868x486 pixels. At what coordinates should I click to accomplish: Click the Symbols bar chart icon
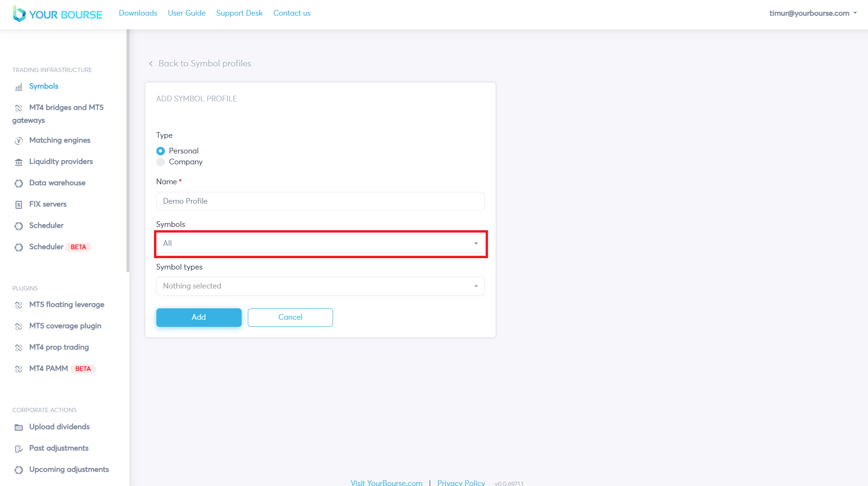(x=19, y=87)
